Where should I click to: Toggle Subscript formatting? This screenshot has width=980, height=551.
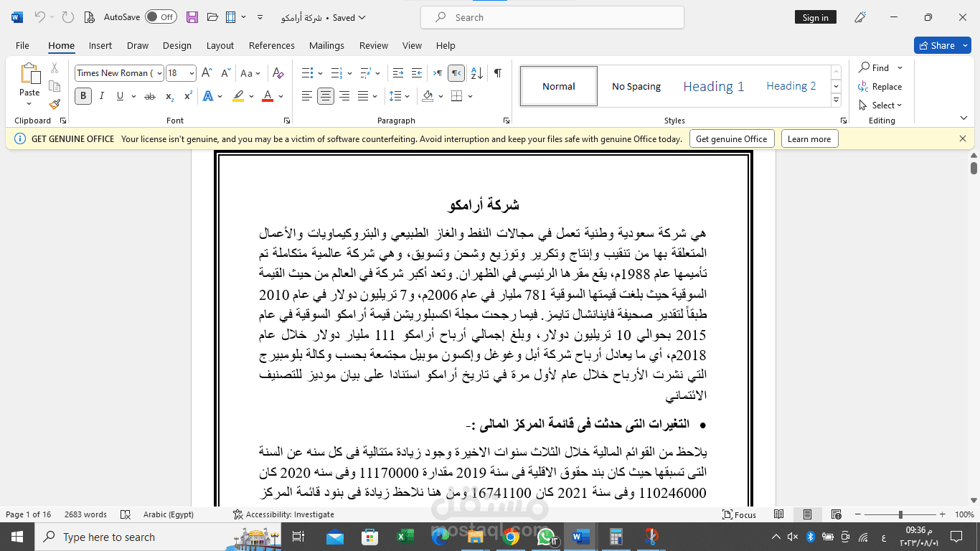coord(169,96)
